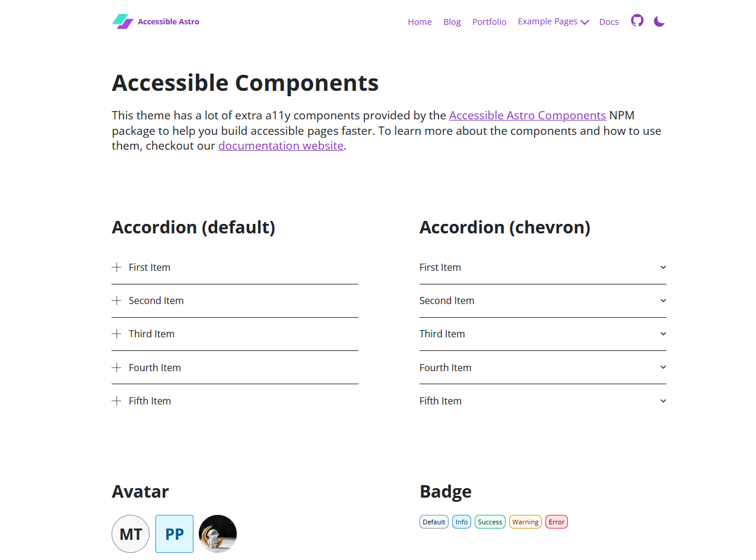
Task: Open the Portfolio menu item
Action: pyautogui.click(x=489, y=21)
